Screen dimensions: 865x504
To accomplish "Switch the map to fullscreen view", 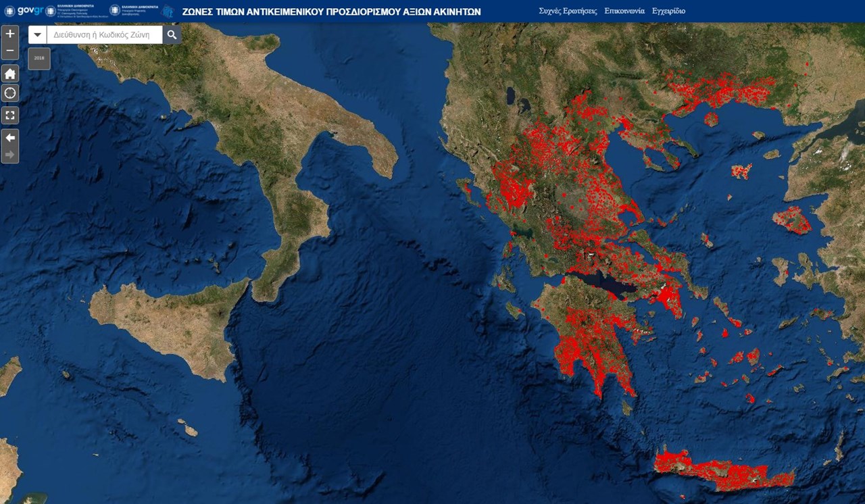I will click(x=10, y=115).
